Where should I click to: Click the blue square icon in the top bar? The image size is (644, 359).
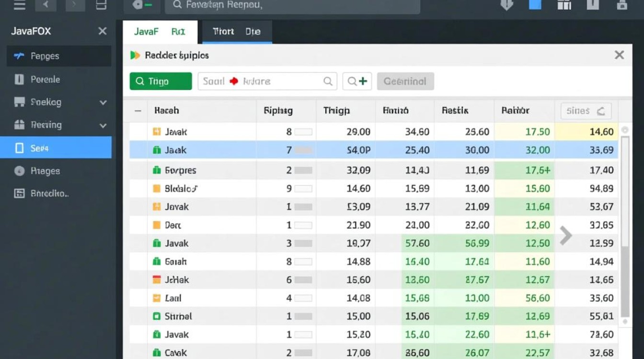535,5
